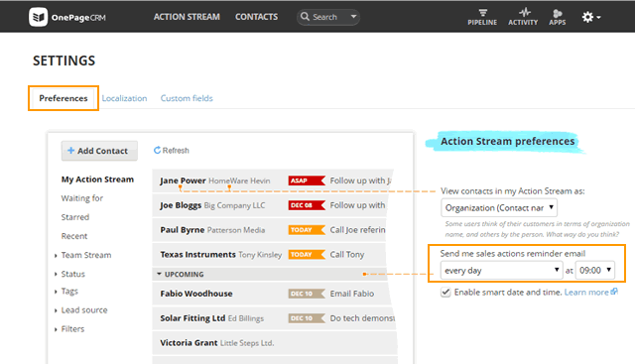Open the Fabio Woodhouse contact
The image size is (635, 364).
click(196, 294)
